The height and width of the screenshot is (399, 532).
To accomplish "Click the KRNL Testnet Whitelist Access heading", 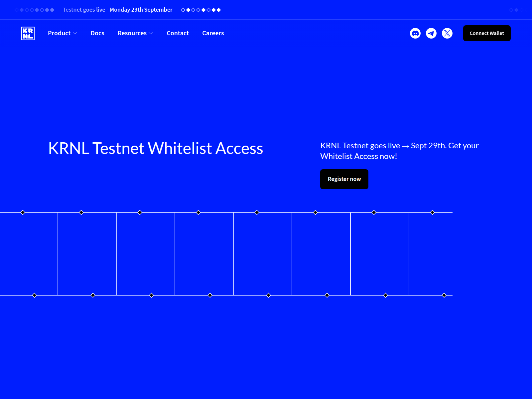I will (x=155, y=149).
